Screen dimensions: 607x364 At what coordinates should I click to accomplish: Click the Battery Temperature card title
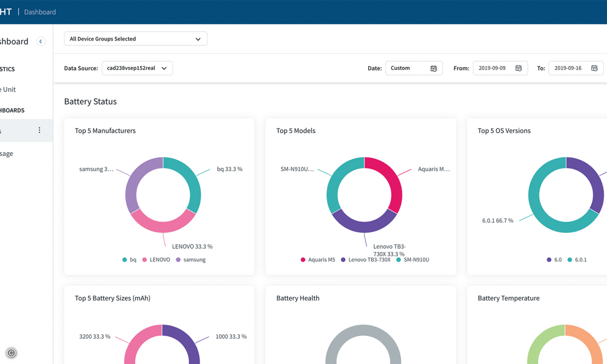[508, 298]
